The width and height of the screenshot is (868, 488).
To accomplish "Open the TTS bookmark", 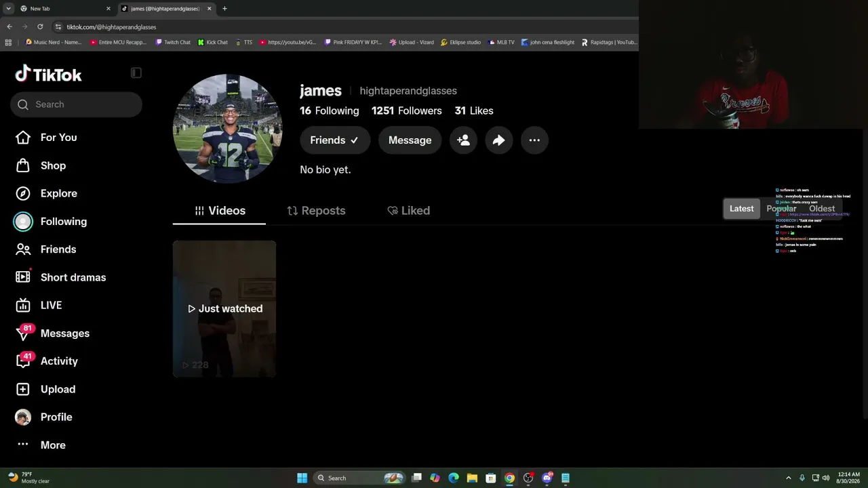I will 243,42.
